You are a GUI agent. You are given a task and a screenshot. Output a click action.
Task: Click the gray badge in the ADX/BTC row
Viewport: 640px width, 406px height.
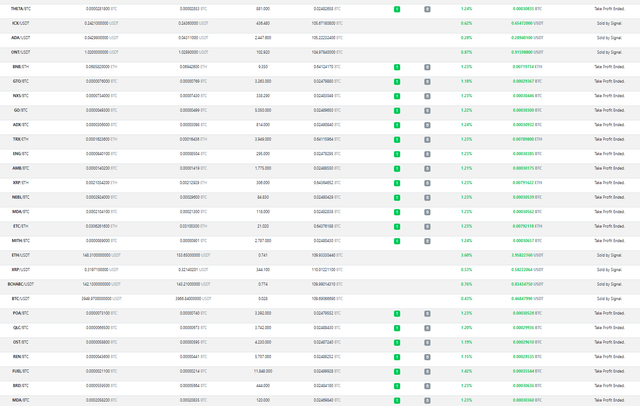[x=427, y=125]
